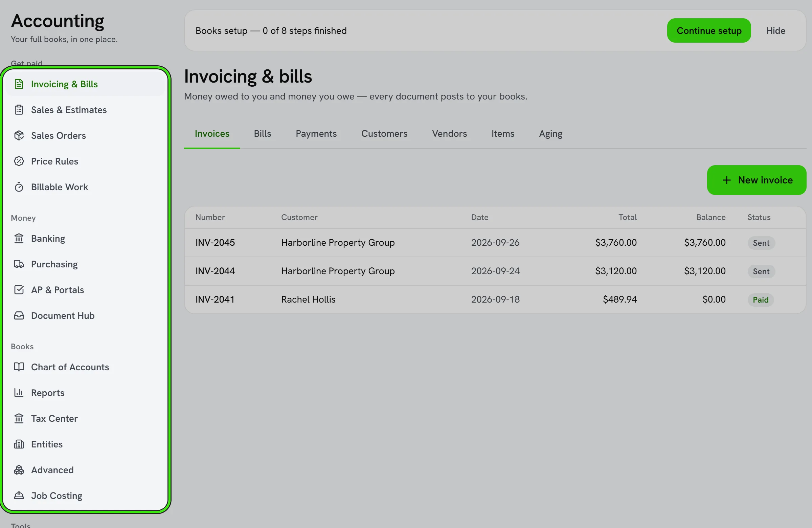The image size is (812, 528).
Task: Click the $3,760.00 balance value
Action: coord(705,243)
